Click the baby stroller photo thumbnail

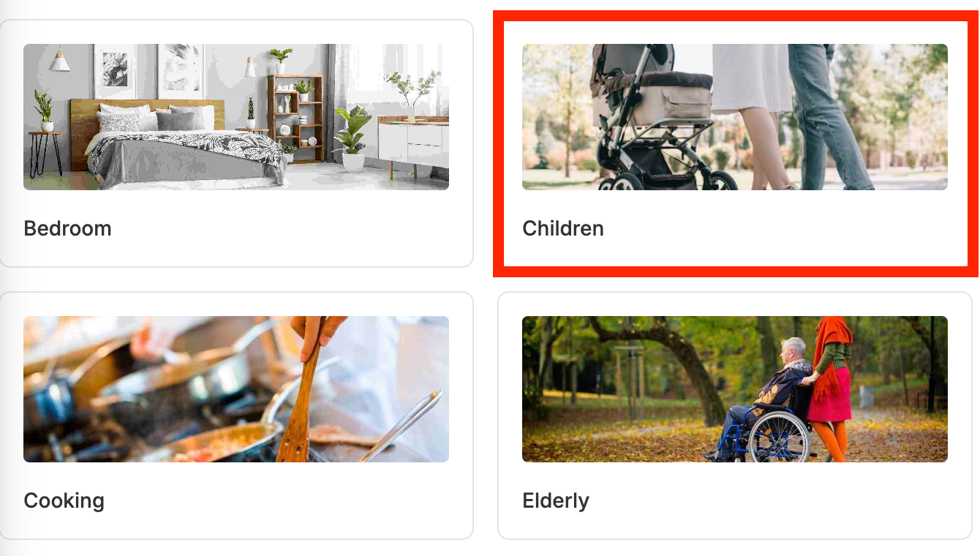pyautogui.click(x=735, y=117)
